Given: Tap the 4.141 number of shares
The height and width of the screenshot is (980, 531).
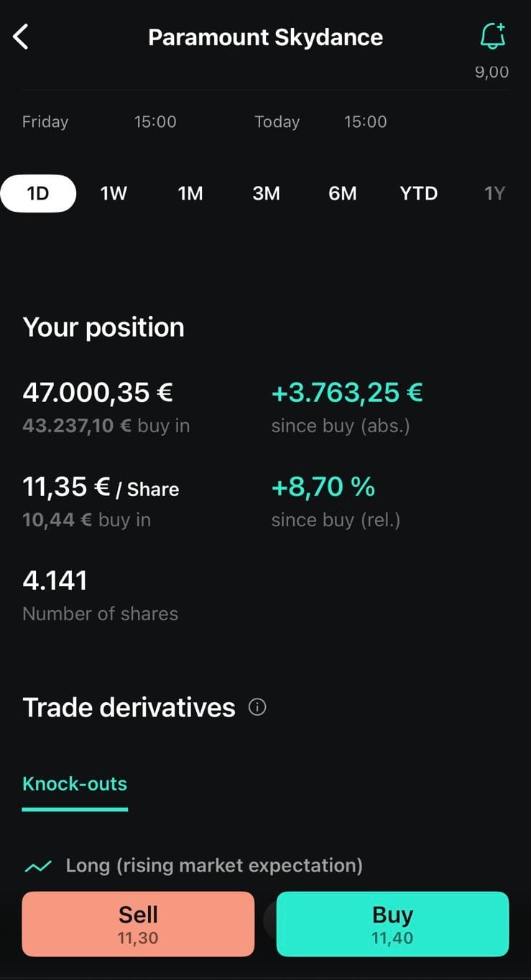Looking at the screenshot, I should (55, 581).
